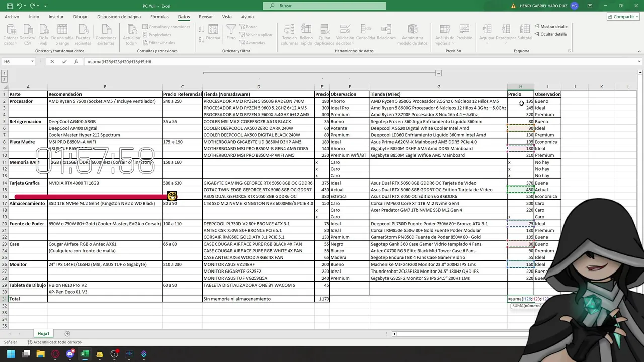Image resolution: width=644 pixels, height=362 pixels.
Task: Click the De texto/CSV import icon
Action: click(27, 34)
